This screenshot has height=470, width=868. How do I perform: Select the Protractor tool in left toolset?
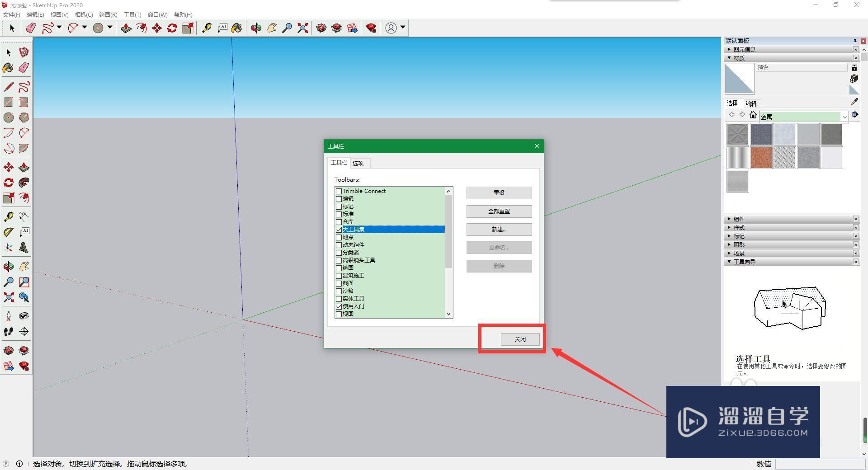(x=9, y=232)
